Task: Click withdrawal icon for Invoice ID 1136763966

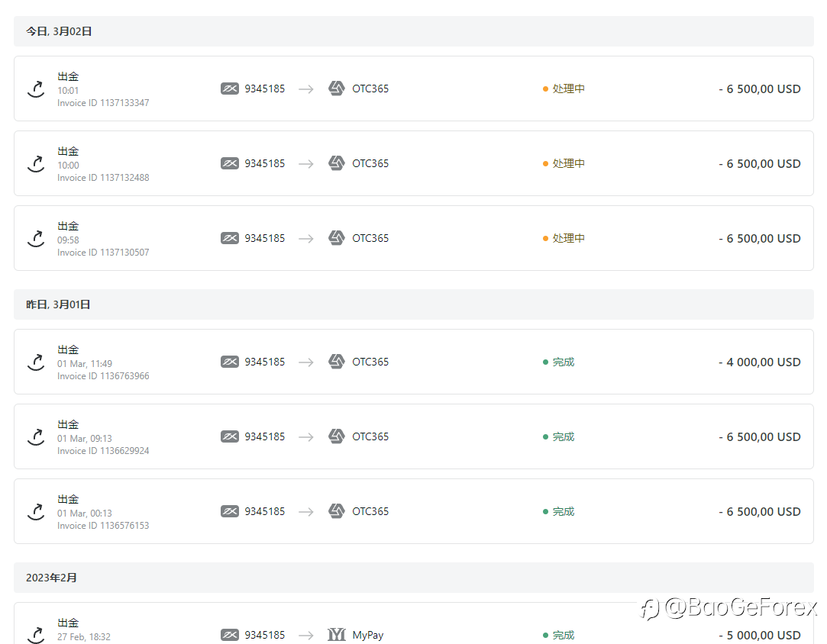Action: 36,362
